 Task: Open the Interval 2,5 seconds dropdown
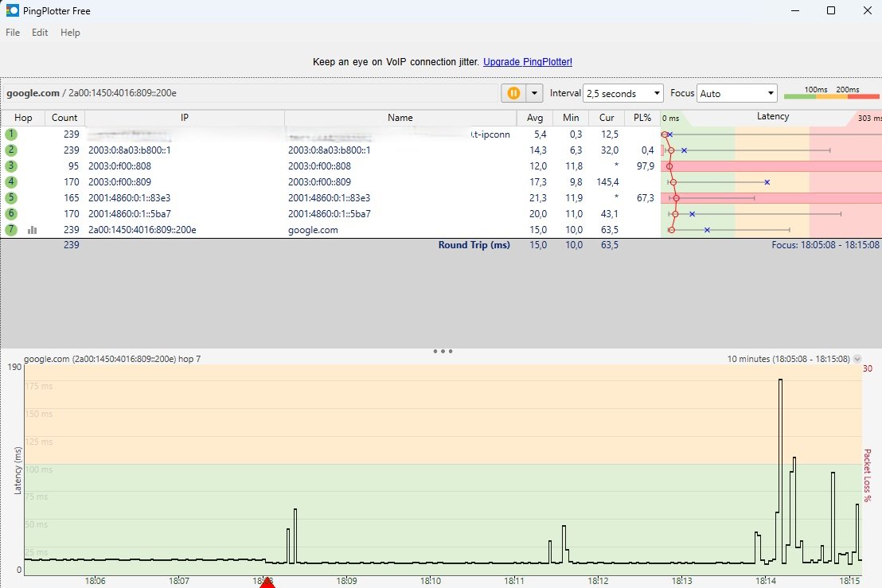623,93
